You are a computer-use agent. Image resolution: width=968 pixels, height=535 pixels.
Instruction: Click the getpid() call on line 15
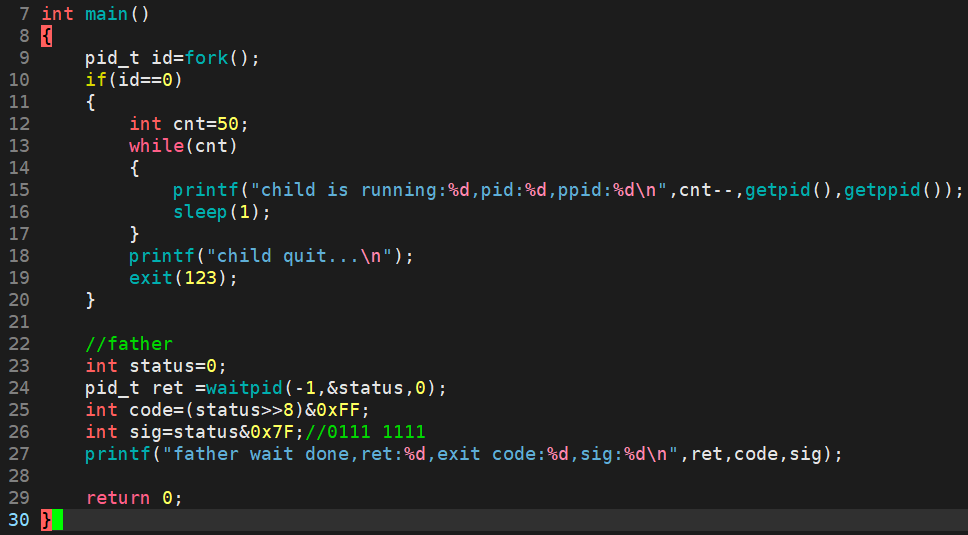(790, 190)
